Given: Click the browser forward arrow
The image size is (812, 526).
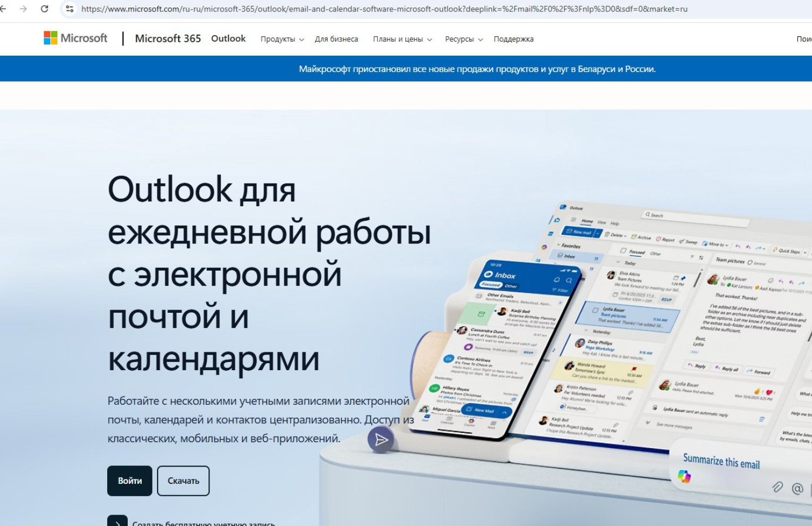Looking at the screenshot, I should click(23, 9).
